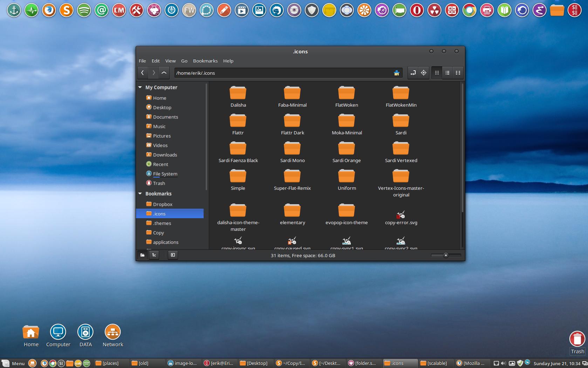Viewport: 588px width, 368px height.
Task: Click the up-directory arrow button
Action: tap(164, 73)
